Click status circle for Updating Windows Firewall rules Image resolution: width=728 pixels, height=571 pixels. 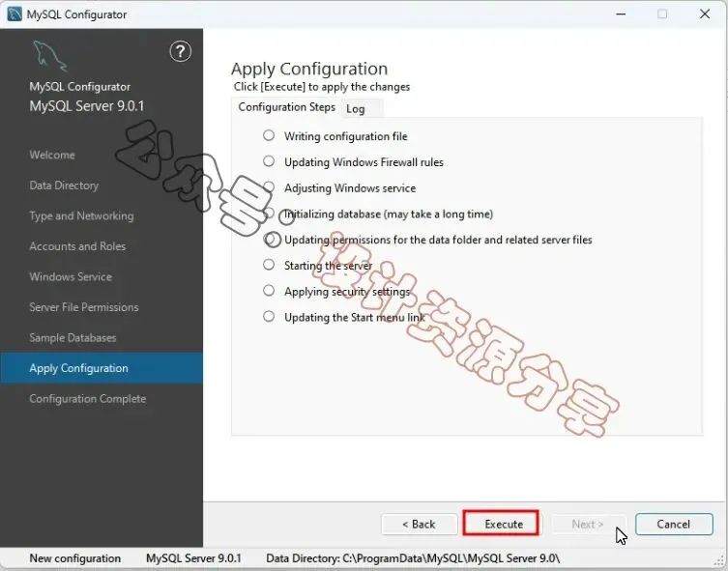coord(269,161)
